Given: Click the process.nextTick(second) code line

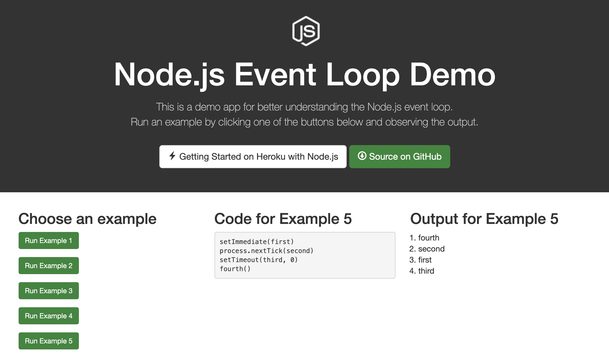Looking at the screenshot, I should point(266,251).
